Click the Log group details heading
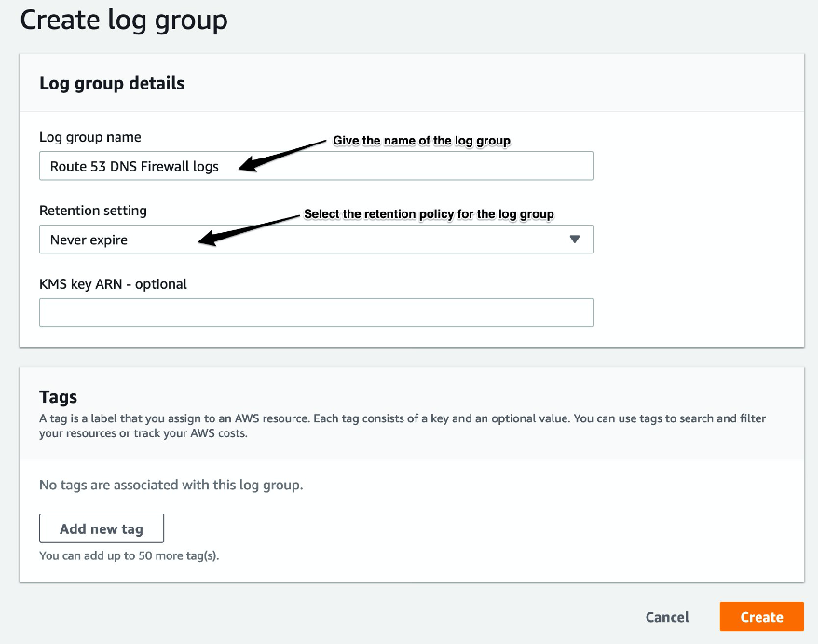Screen dimensions: 819x644 pyautogui.click(x=111, y=83)
